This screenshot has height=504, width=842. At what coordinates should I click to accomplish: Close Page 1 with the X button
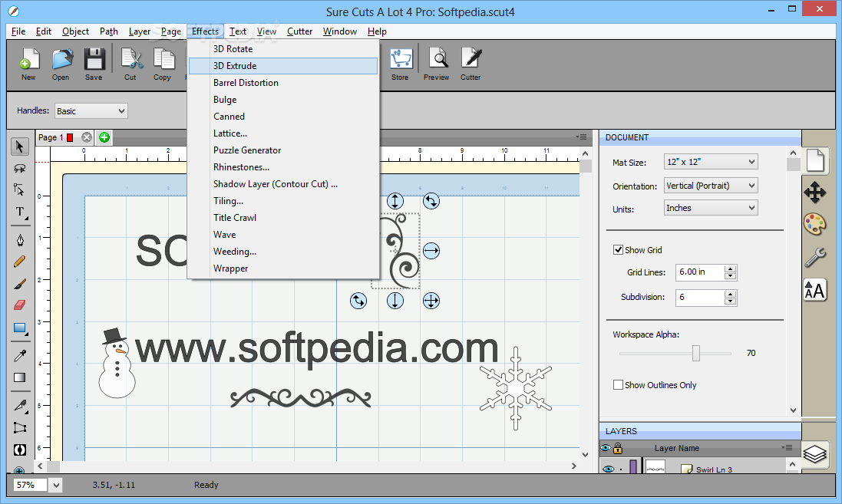pos(87,137)
